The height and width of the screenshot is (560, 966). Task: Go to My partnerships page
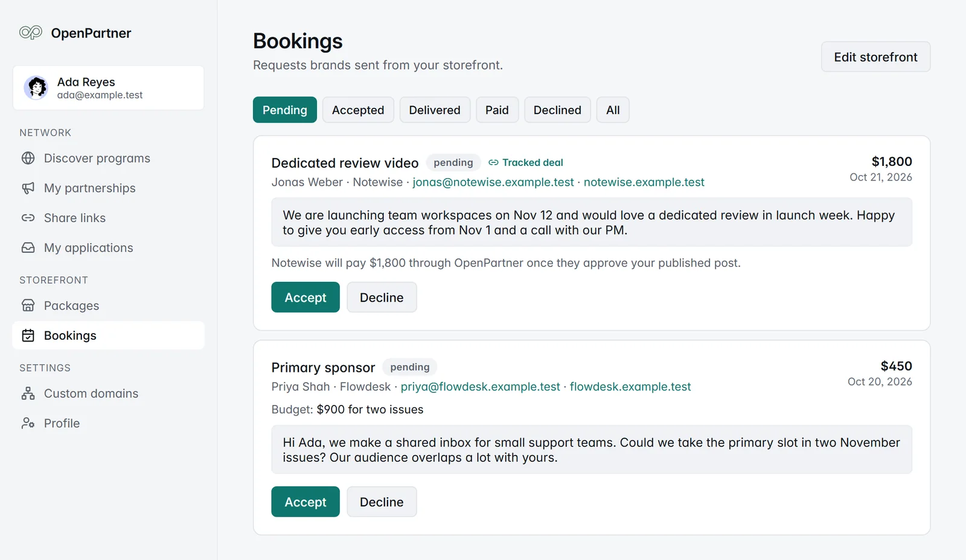tap(109, 188)
